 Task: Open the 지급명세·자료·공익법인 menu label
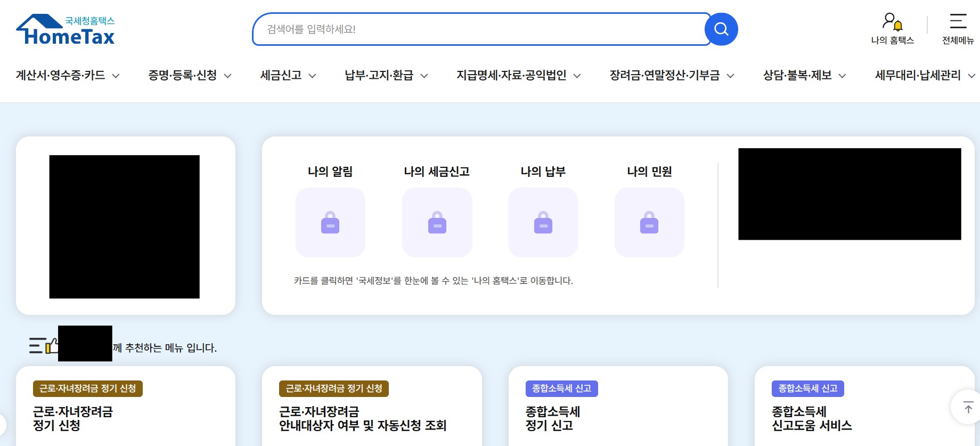511,75
